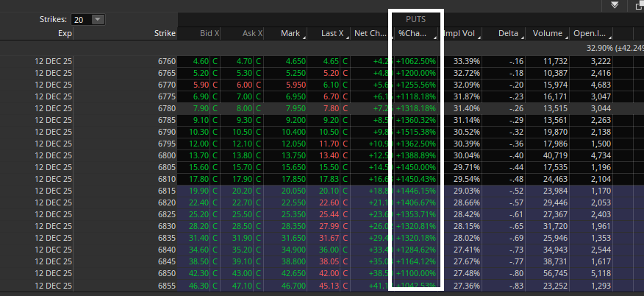Screen dimensions: 644x296
Task: Click the 9.10 bid price for strike 6785
Action: 201,121
